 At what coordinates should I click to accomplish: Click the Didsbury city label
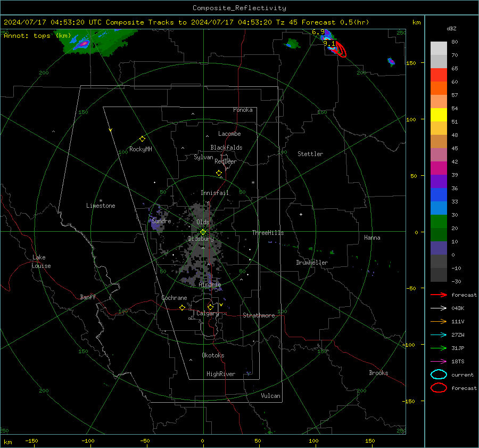(x=201, y=239)
